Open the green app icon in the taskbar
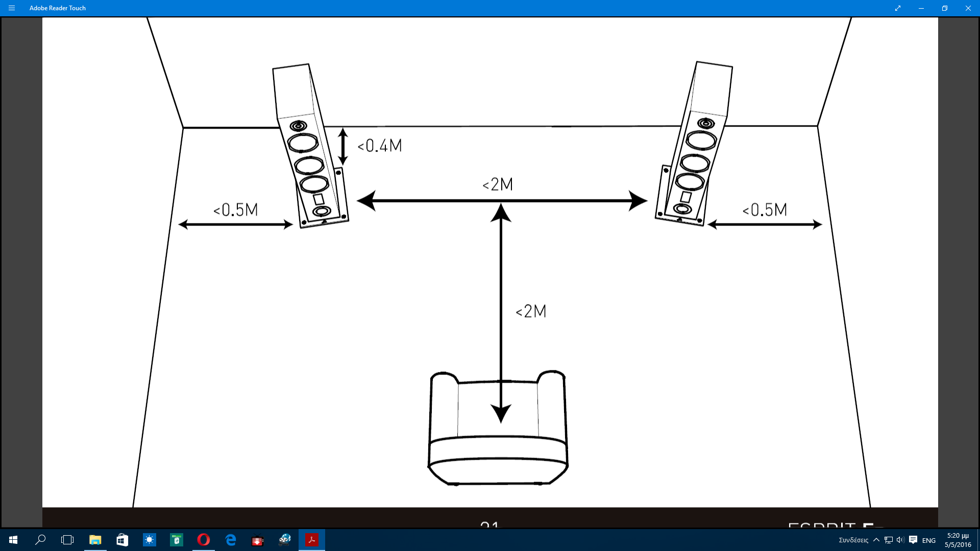980x551 pixels. pyautogui.click(x=177, y=540)
